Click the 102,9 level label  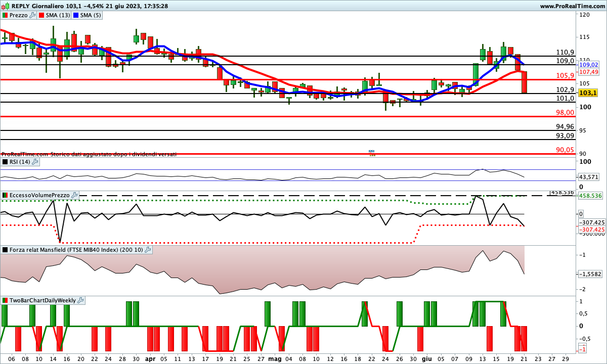pos(565,89)
